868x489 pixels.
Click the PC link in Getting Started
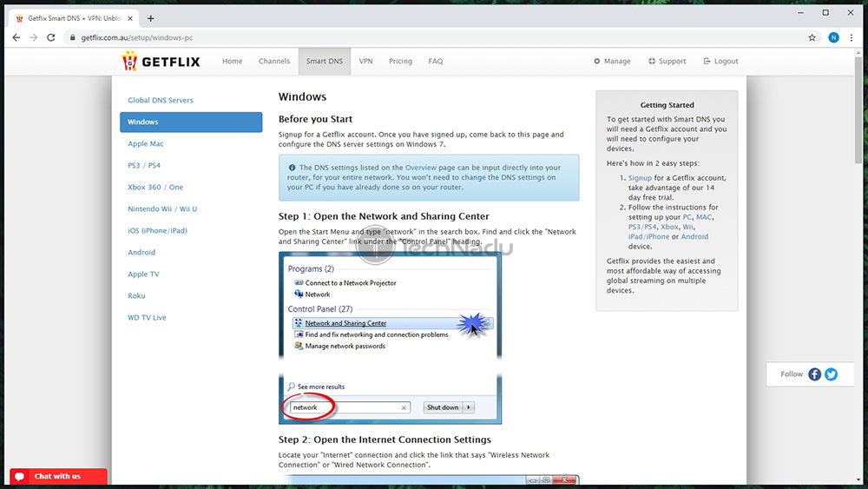coord(687,217)
